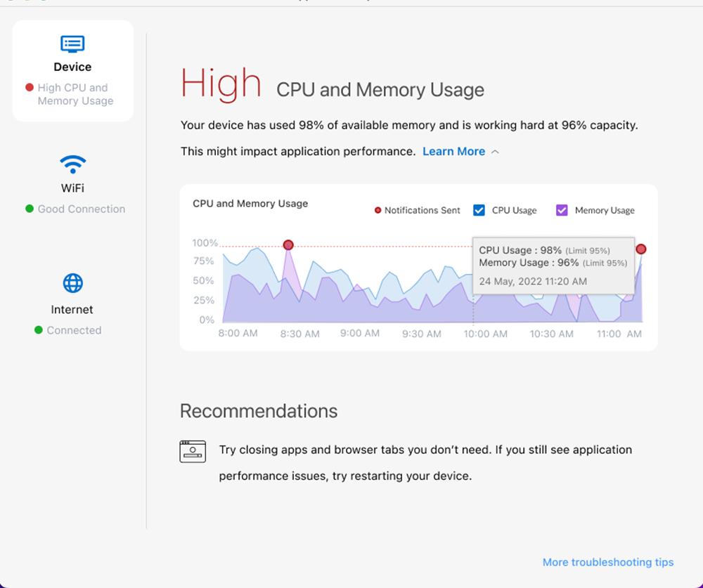Uncheck the Memory Usage checkbox
This screenshot has width=703, height=588.
(x=562, y=210)
